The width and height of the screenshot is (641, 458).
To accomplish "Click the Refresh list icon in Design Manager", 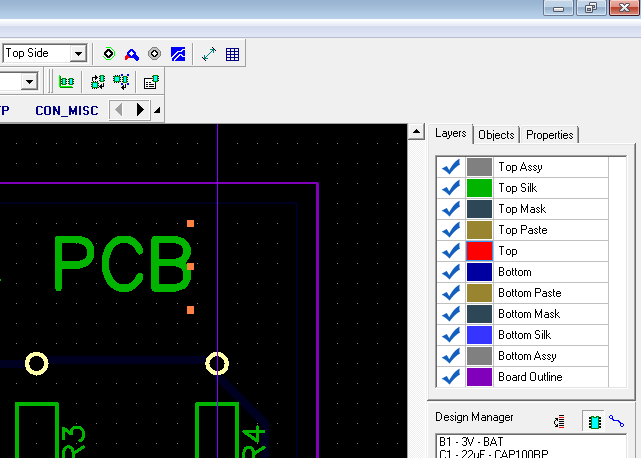I will pos(559,421).
